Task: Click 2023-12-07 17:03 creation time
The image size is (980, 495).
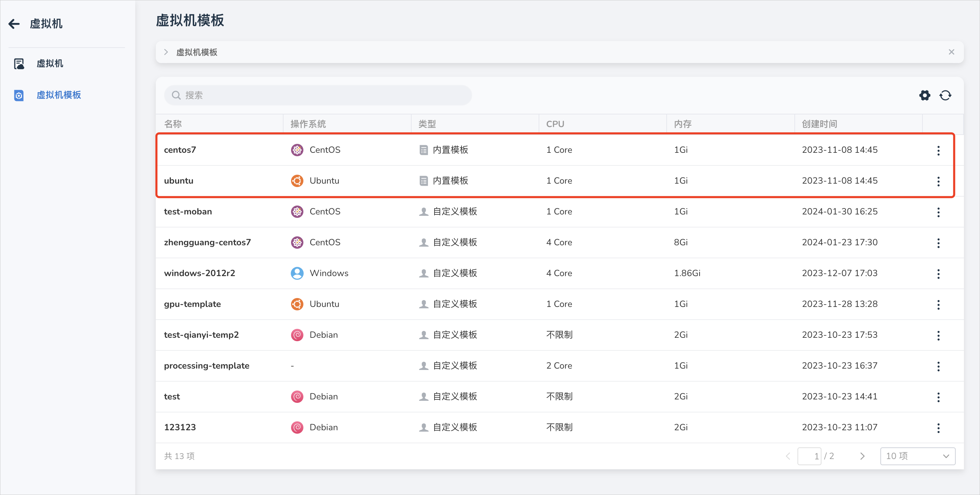Action: (x=840, y=273)
